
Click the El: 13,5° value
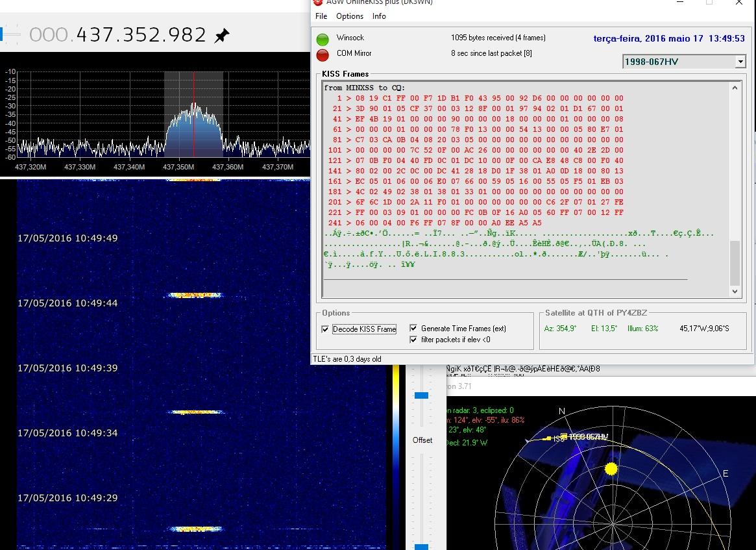[604, 329]
